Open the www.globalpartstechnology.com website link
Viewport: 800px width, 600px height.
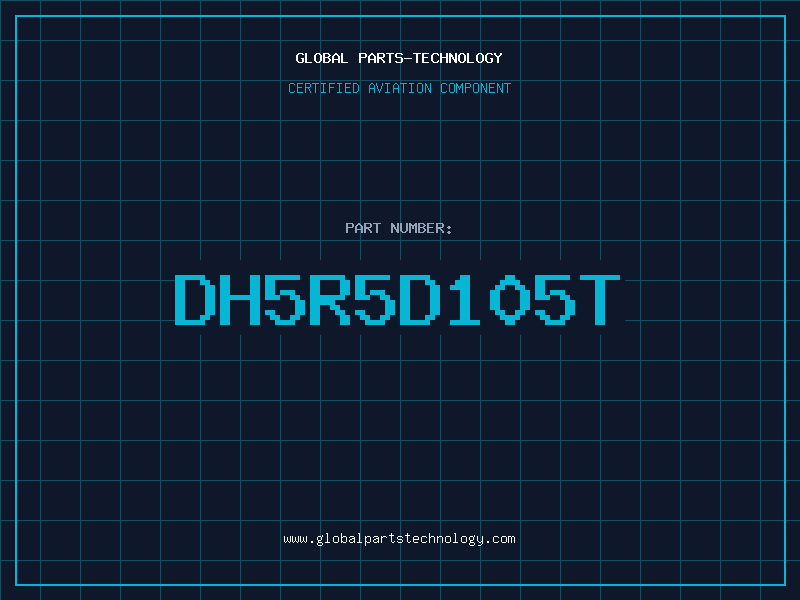click(399, 539)
